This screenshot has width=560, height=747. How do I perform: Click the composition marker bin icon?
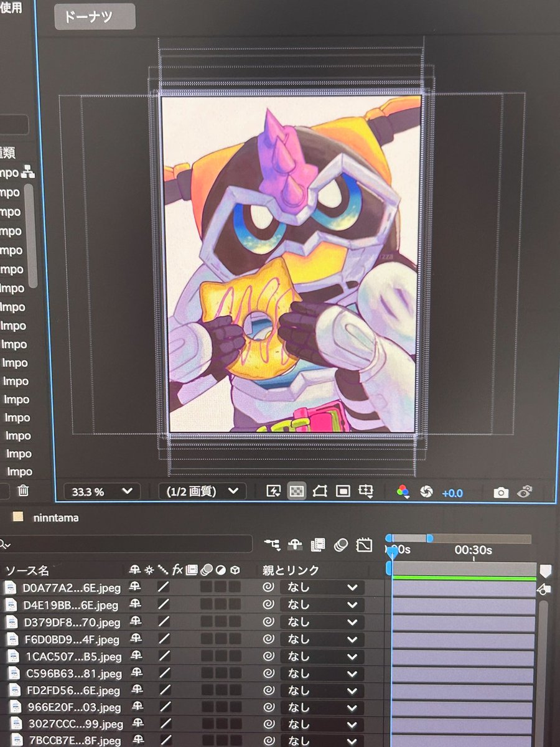pos(545,571)
